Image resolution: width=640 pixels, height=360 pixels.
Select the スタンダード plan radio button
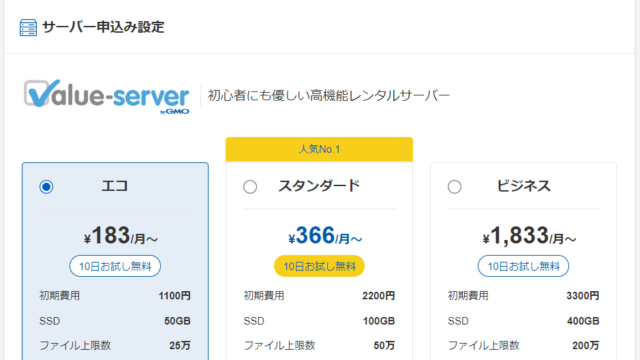tap(250, 187)
